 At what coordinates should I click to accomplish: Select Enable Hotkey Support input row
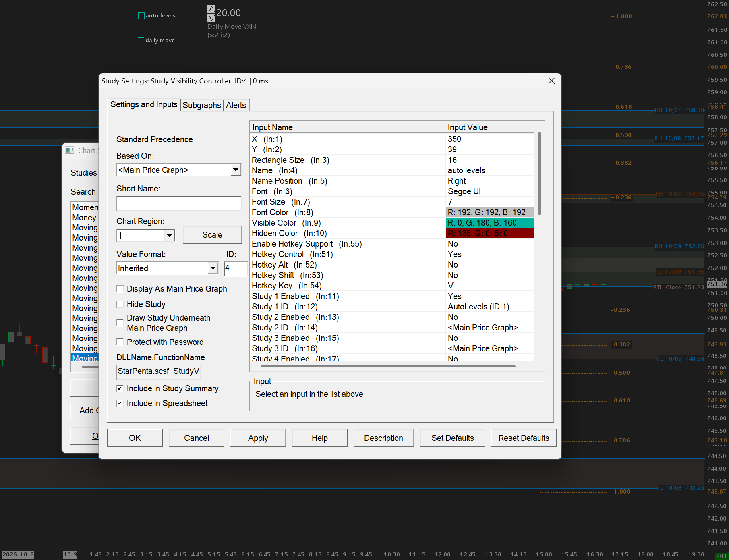(x=392, y=244)
